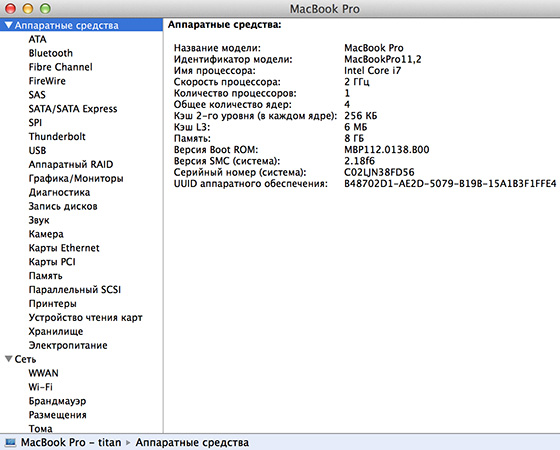The image size is (560, 450).
Task: Click the model name value MacBook Pro
Action: coord(374,48)
